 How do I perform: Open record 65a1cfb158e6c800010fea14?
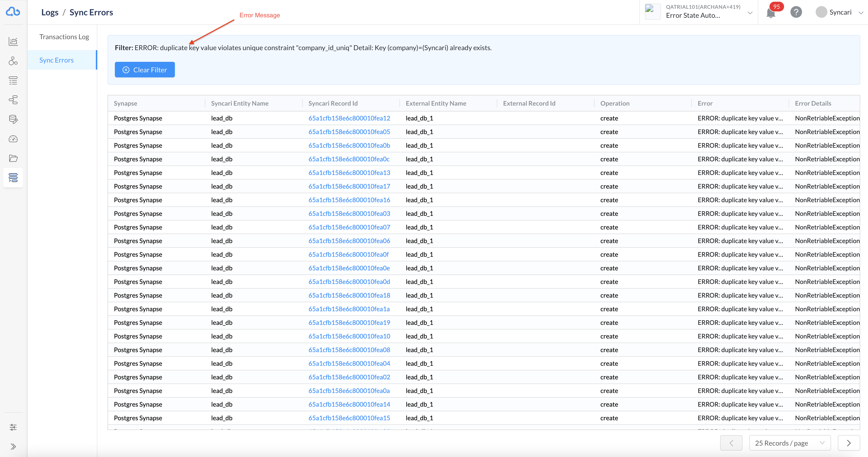coord(349,404)
